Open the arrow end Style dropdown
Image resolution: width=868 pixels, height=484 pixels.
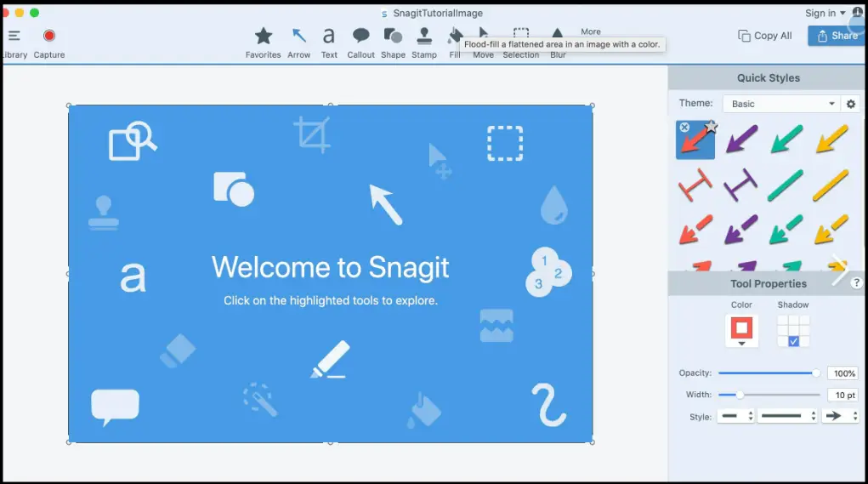(840, 416)
